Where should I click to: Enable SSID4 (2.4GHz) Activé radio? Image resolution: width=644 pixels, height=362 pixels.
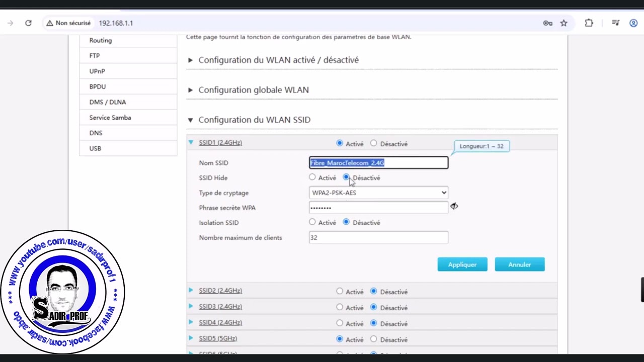click(x=340, y=323)
